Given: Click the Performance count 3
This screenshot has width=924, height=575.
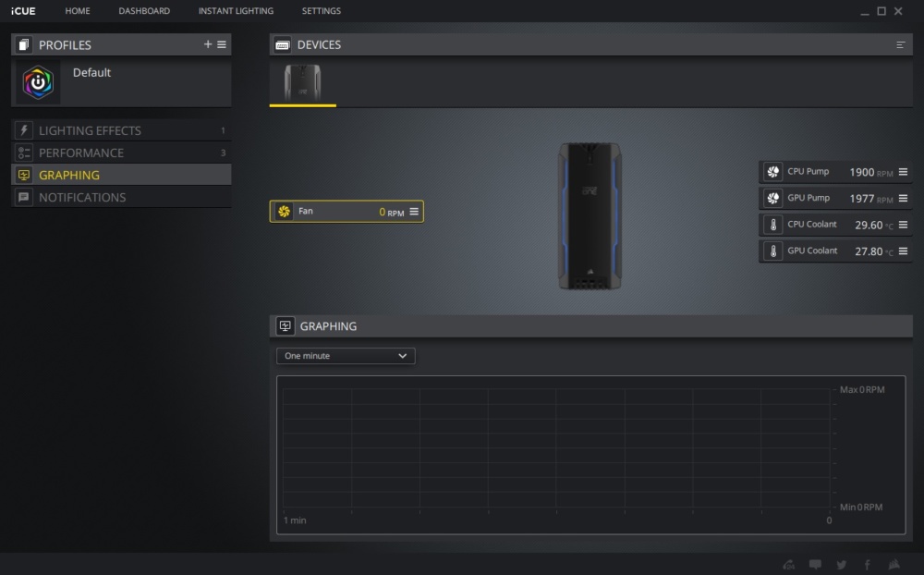Looking at the screenshot, I should pos(223,153).
